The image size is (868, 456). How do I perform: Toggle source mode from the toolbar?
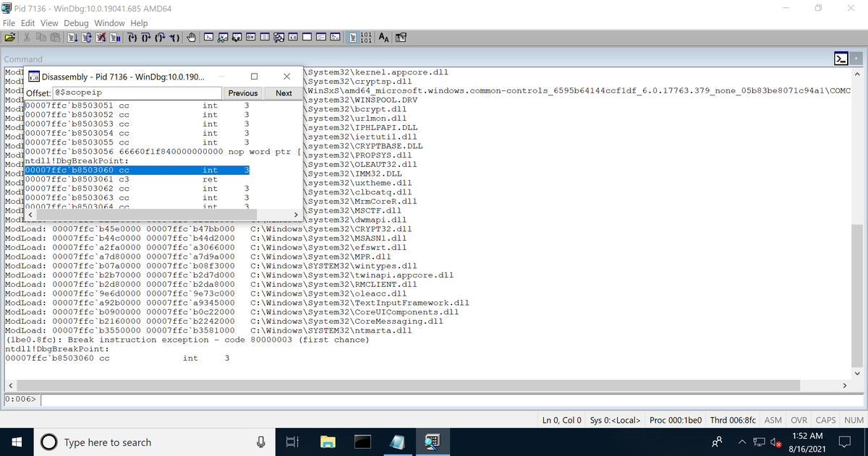coord(352,37)
